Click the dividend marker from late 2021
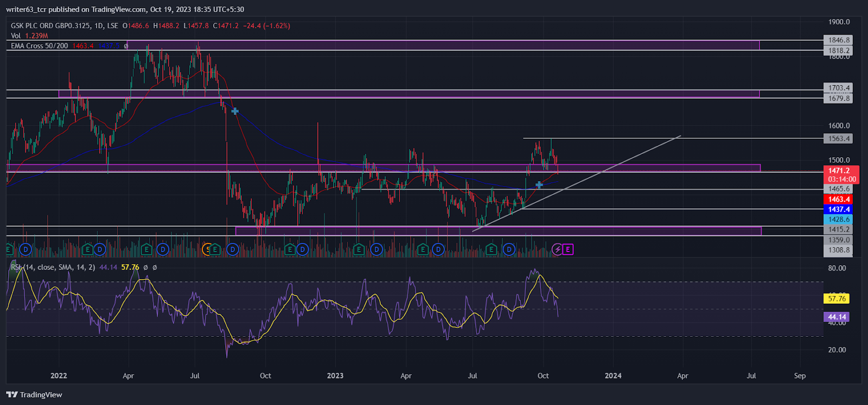868x405 pixels. pyautogui.click(x=25, y=249)
